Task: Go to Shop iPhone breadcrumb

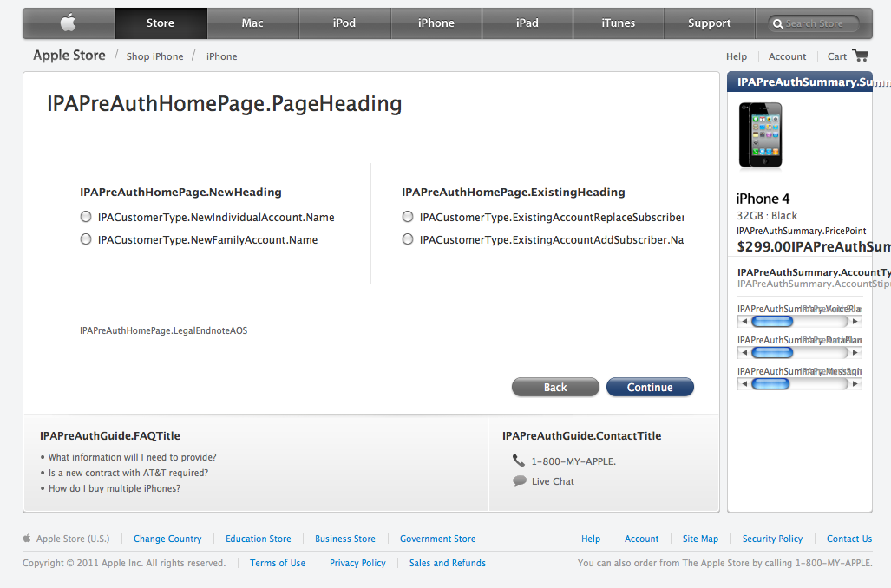Action: 154,56
